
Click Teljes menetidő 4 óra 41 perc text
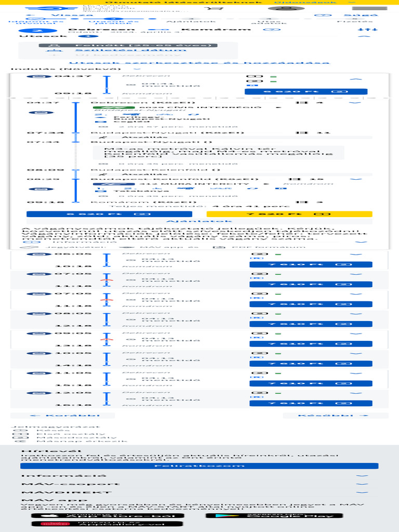click(199, 206)
